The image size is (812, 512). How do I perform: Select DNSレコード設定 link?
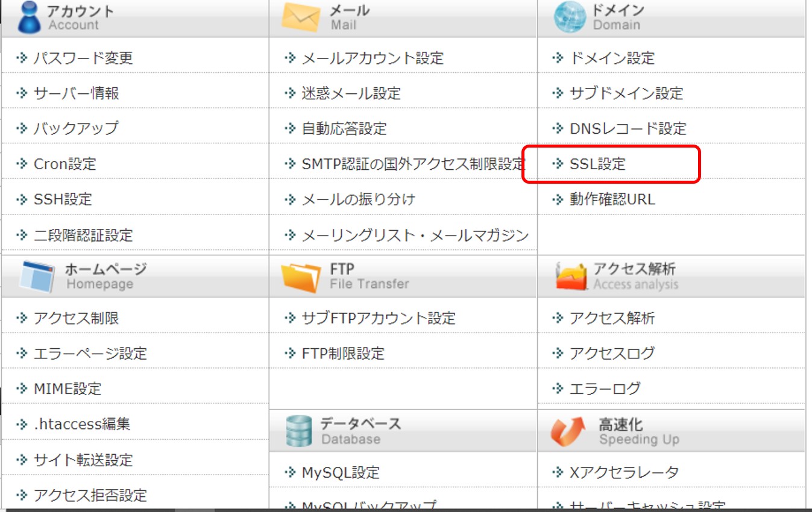click(628, 129)
